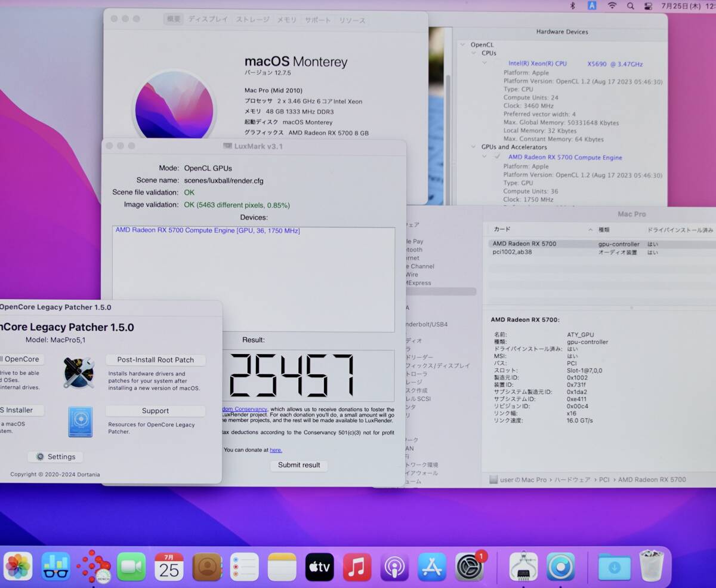Open the リソース tab

[x=352, y=20]
